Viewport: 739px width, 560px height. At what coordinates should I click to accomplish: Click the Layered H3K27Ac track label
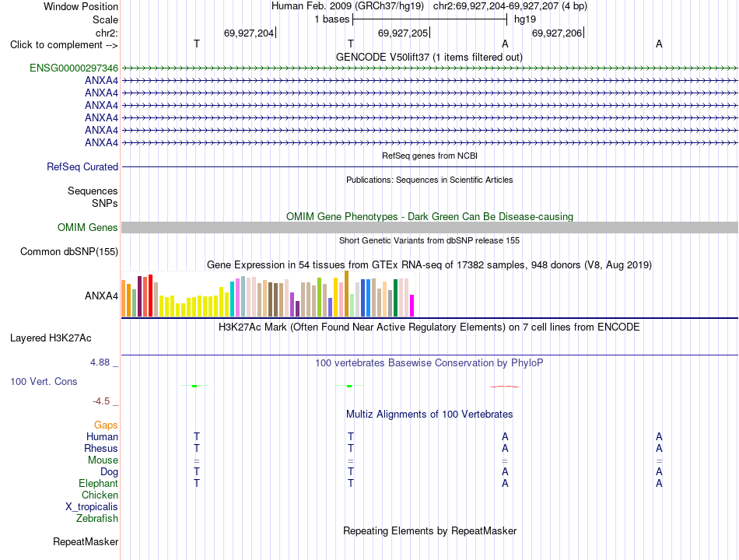pos(51,338)
